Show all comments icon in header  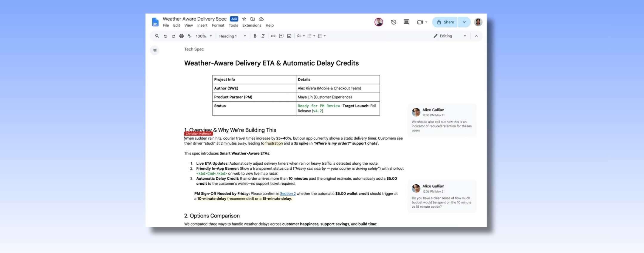pyautogui.click(x=406, y=22)
